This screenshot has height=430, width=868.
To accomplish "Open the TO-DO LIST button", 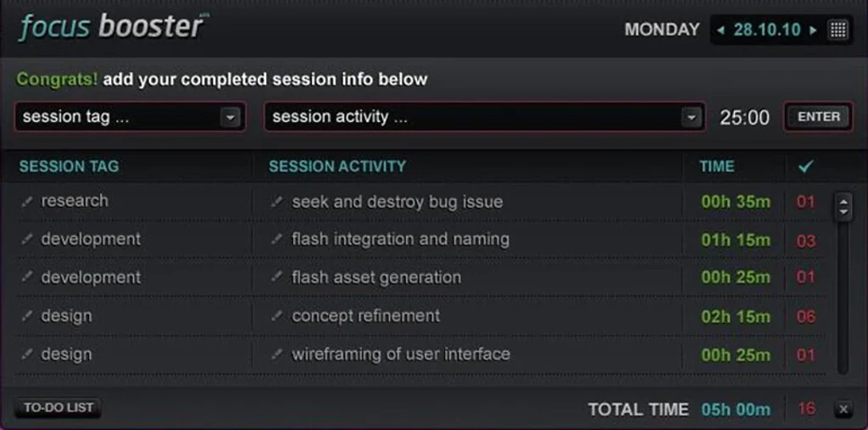I will (58, 408).
